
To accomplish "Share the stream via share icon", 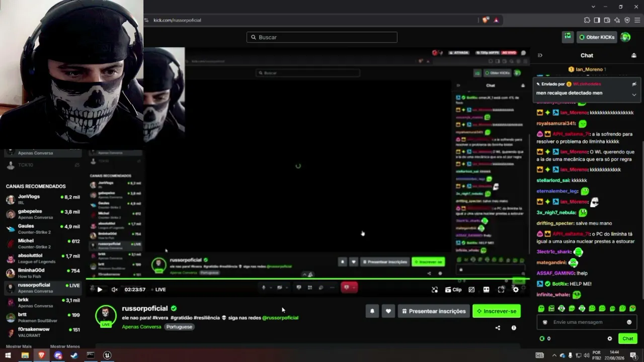I will [x=498, y=328].
